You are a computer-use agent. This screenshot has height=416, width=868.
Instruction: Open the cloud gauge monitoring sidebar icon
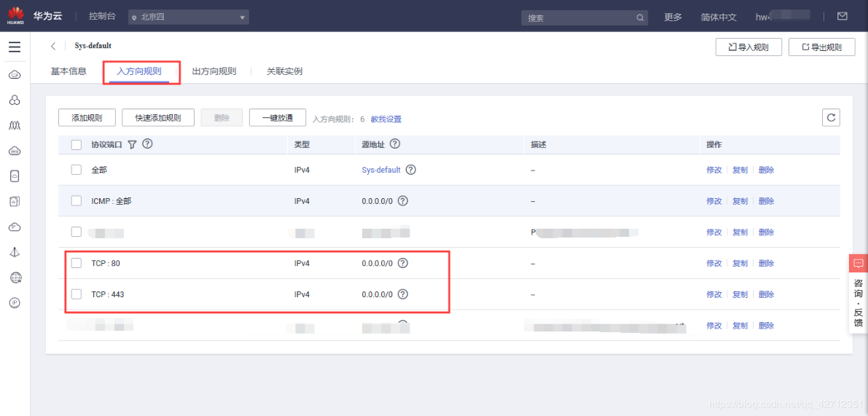[x=15, y=227]
